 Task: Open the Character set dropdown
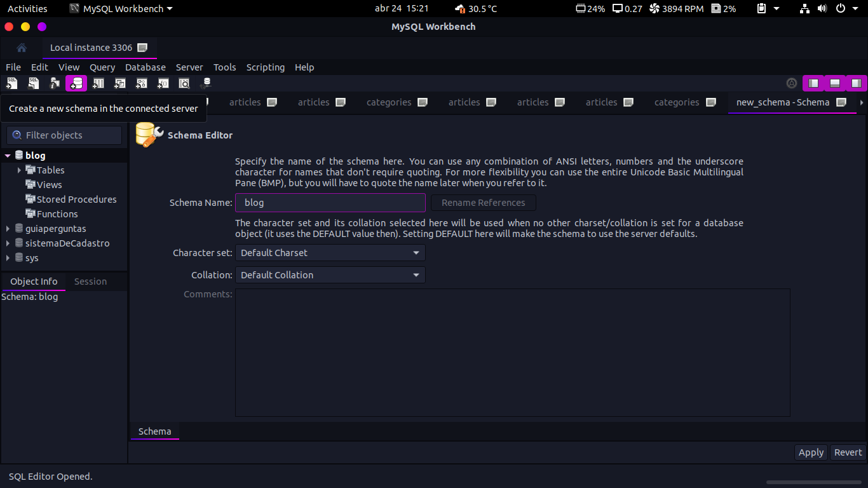click(x=330, y=253)
